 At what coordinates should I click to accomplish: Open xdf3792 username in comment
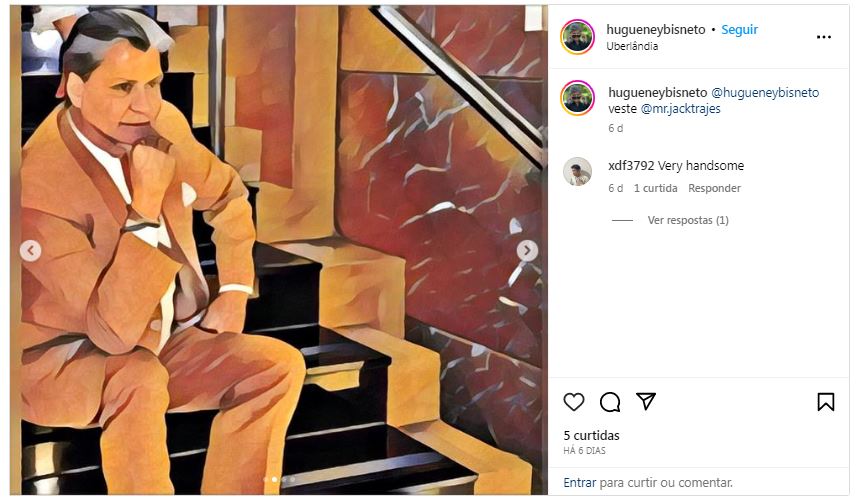click(630, 166)
